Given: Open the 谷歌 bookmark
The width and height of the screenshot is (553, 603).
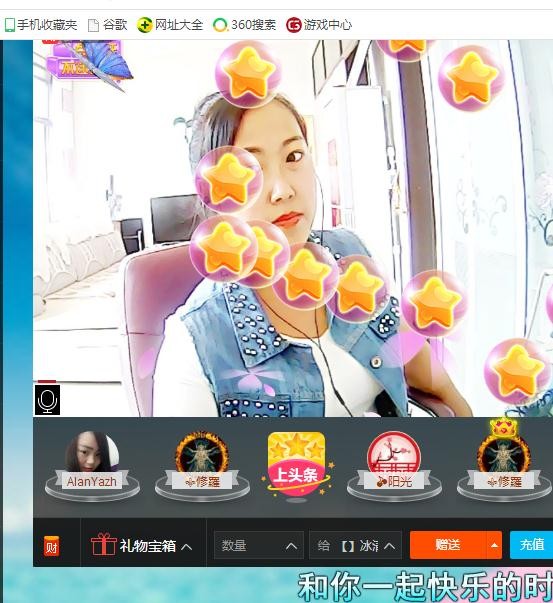Looking at the screenshot, I should tap(108, 25).
